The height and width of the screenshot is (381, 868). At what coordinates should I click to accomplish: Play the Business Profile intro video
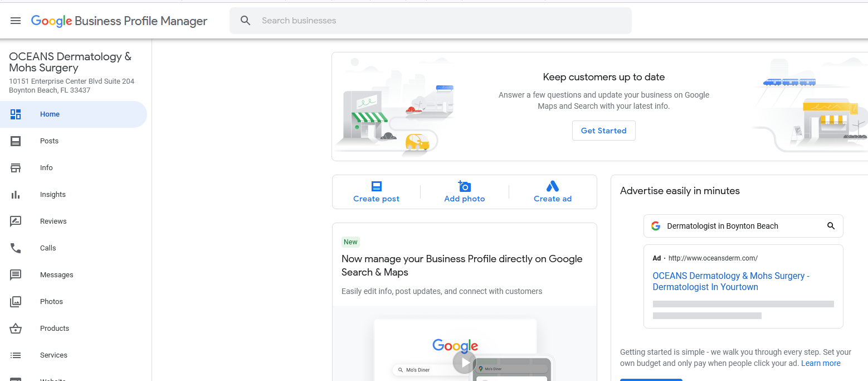(465, 362)
